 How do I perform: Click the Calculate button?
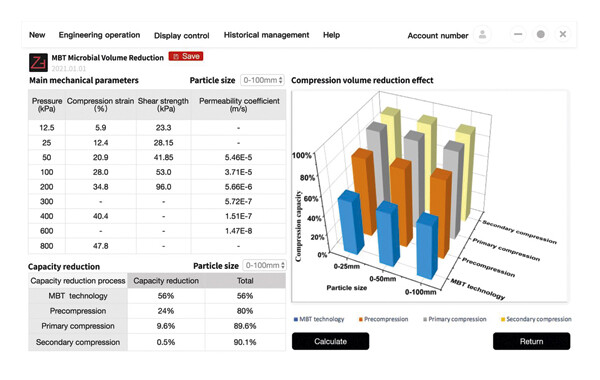pyautogui.click(x=331, y=341)
